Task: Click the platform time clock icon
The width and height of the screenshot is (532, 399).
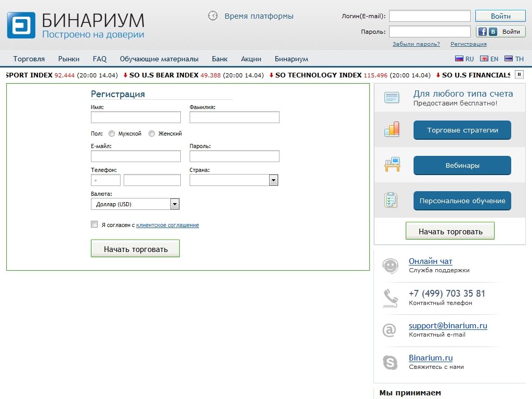Action: click(x=213, y=16)
